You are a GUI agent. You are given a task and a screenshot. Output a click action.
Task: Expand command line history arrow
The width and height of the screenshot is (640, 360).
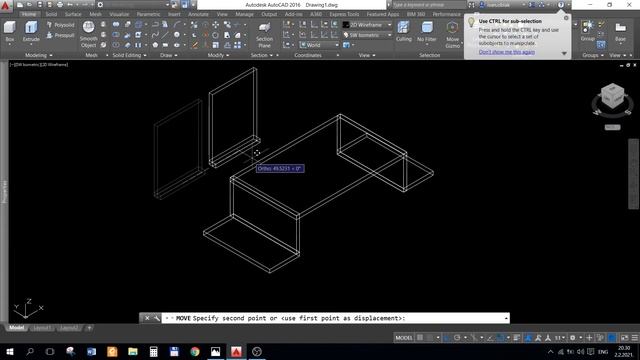(x=506, y=318)
